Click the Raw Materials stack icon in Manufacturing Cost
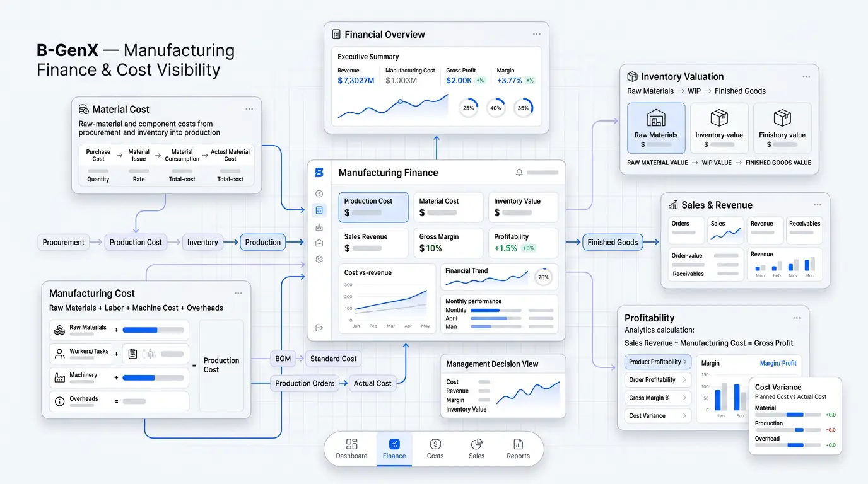Viewport: 868px width, 484px height. [60, 330]
